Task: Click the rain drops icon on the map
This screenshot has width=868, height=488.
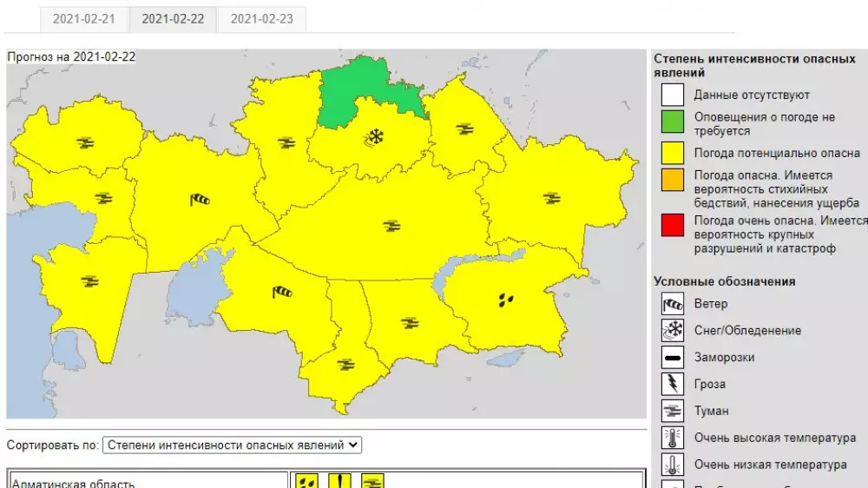Action: 506,300
